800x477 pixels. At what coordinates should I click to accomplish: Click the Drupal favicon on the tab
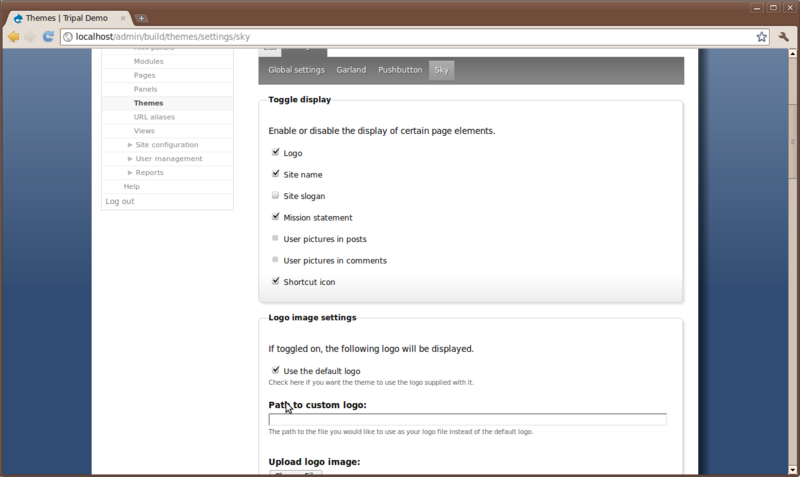(19, 18)
